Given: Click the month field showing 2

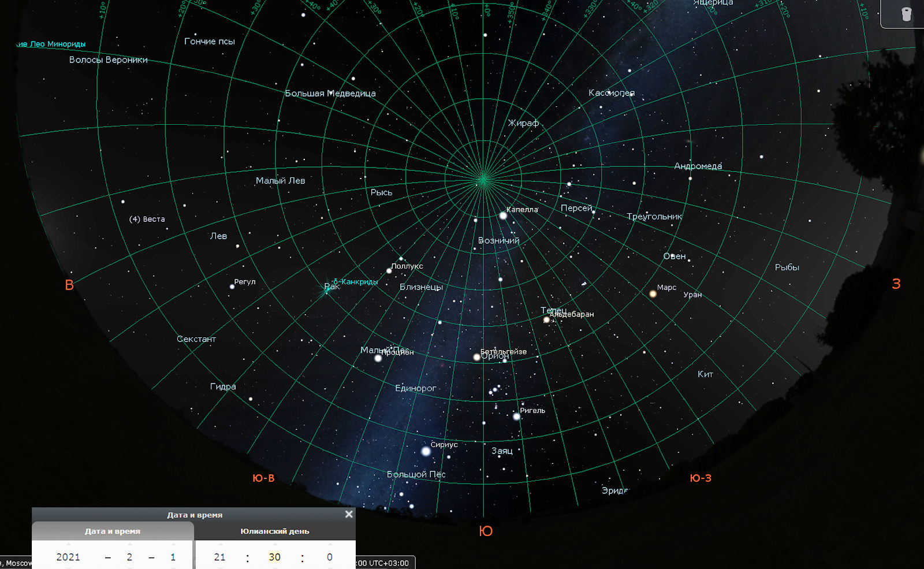Looking at the screenshot, I should coord(129,557).
